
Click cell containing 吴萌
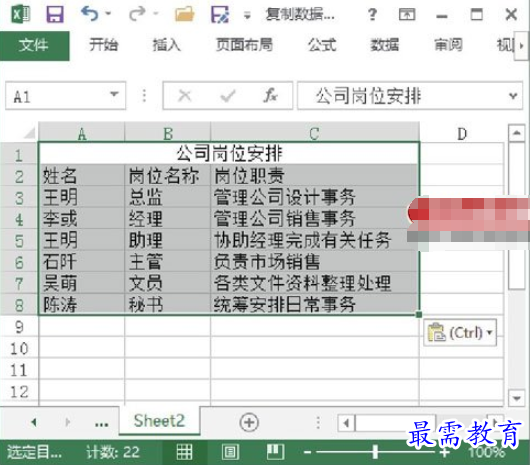coord(81,283)
